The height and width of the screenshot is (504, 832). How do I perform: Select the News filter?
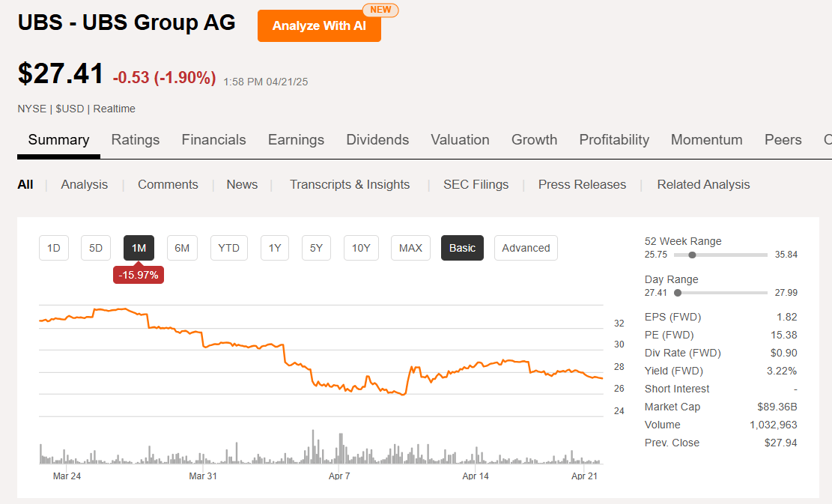click(242, 184)
